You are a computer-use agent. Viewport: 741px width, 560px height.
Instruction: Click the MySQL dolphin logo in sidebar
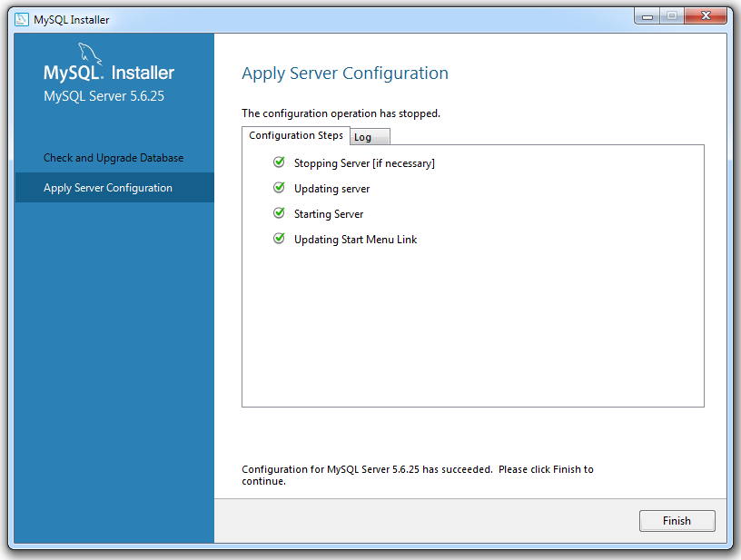tap(89, 54)
